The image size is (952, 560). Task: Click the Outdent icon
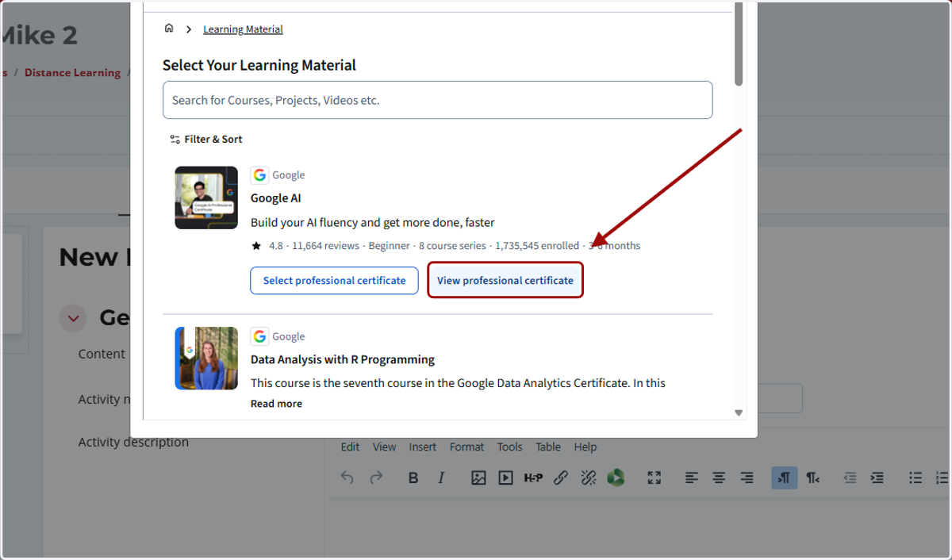tap(850, 478)
